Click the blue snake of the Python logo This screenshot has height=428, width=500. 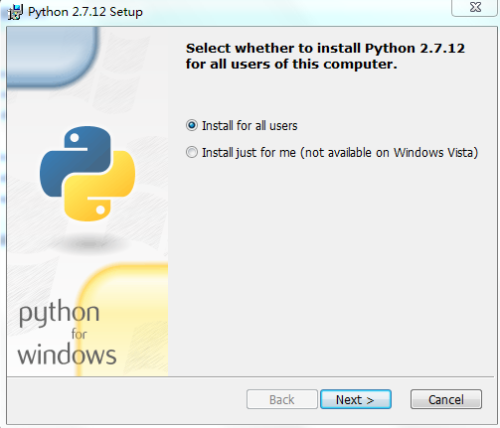coord(76,161)
